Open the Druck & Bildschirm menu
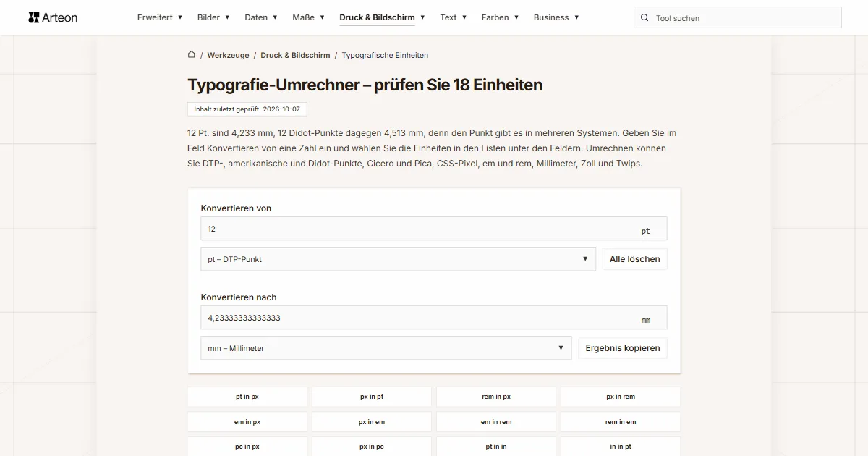 tap(382, 17)
